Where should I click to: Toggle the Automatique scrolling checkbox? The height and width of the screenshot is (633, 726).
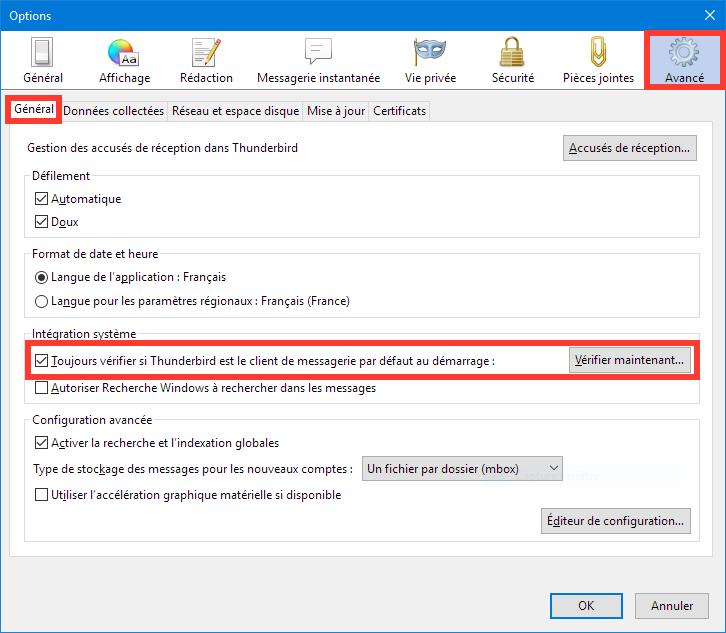tap(41, 199)
